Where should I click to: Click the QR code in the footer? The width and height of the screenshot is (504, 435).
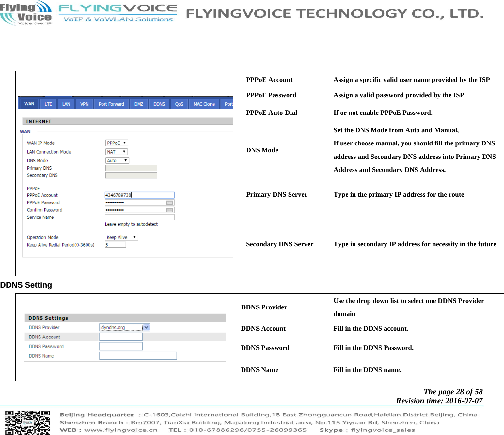pos(28,423)
